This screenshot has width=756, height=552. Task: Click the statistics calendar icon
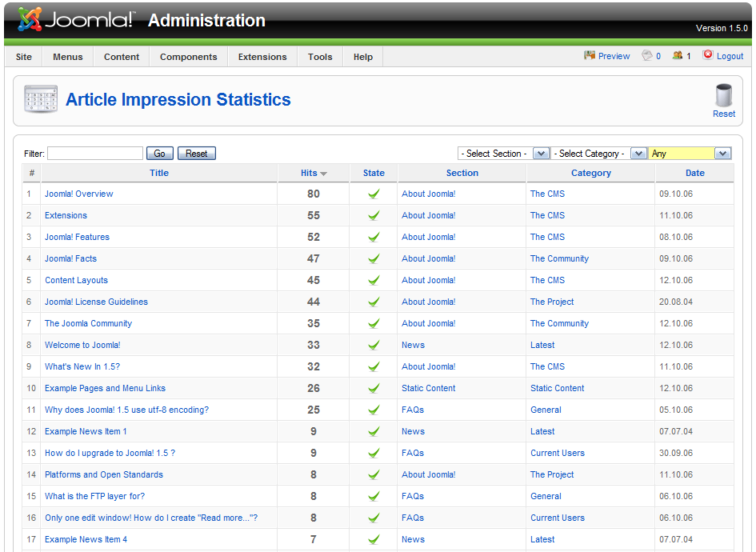pyautogui.click(x=41, y=99)
